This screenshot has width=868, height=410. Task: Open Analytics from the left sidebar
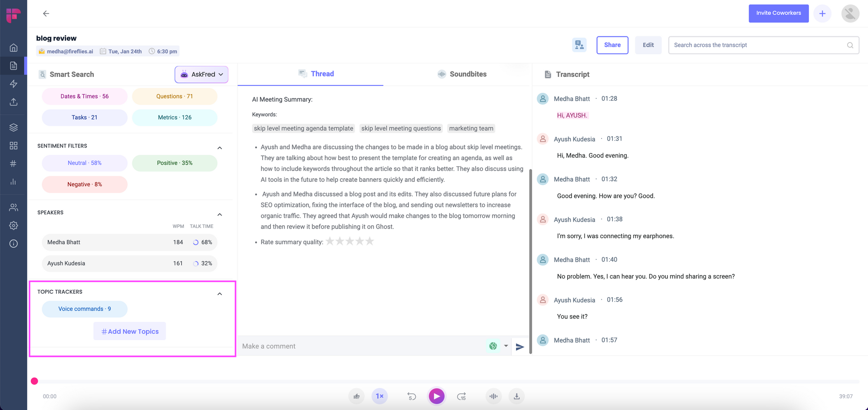tap(13, 182)
